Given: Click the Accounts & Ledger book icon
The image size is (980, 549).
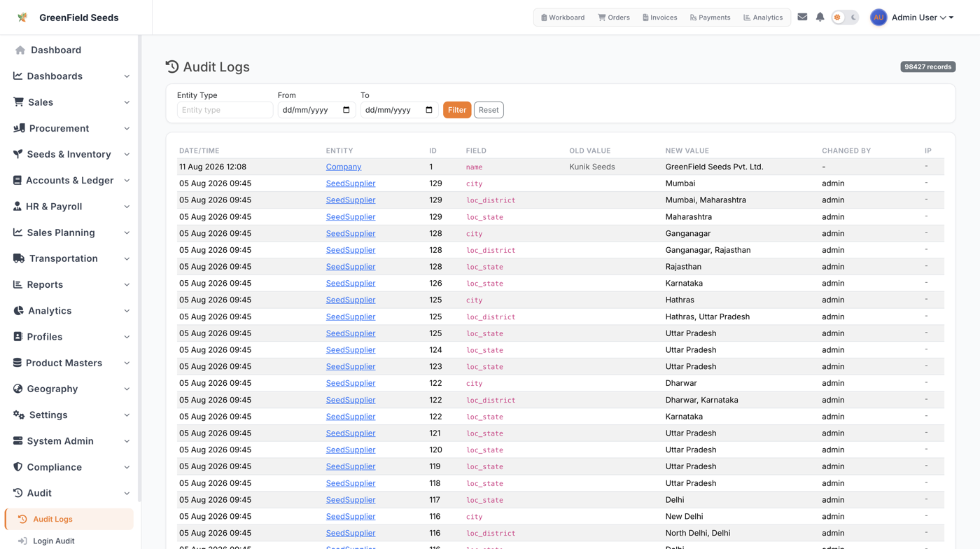Looking at the screenshot, I should coord(17,180).
